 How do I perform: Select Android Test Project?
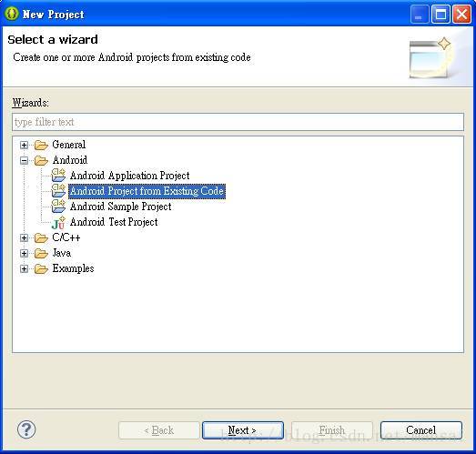click(x=114, y=222)
